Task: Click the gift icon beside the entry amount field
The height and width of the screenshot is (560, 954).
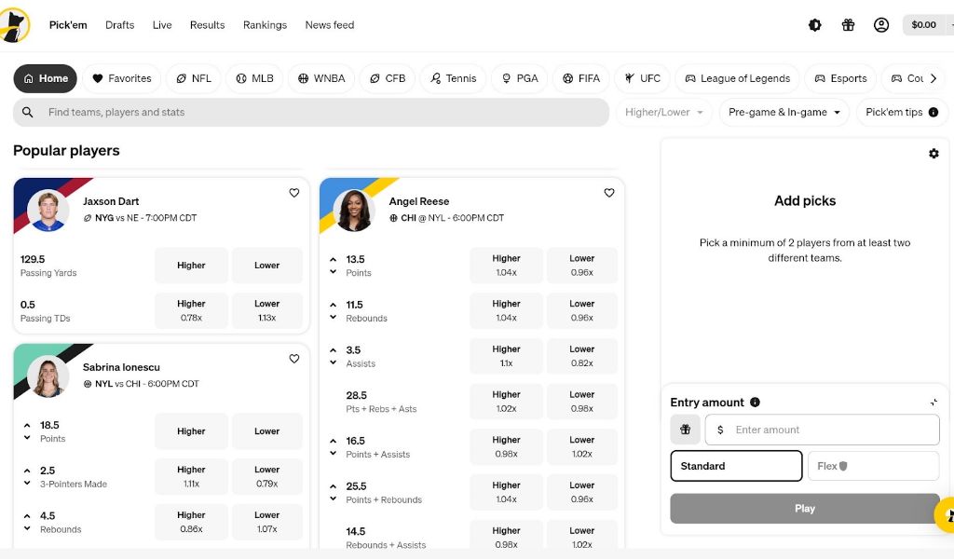Action: tap(686, 430)
